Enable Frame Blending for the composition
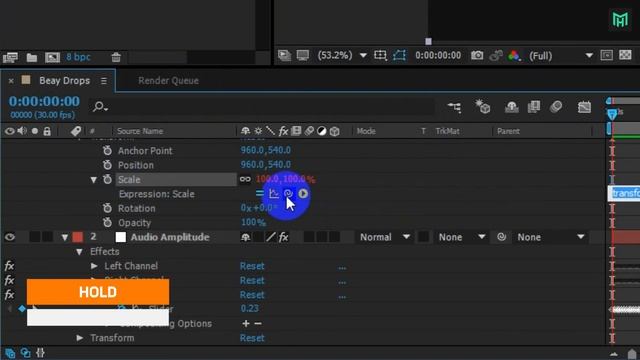The height and width of the screenshot is (360, 640). tap(534, 107)
